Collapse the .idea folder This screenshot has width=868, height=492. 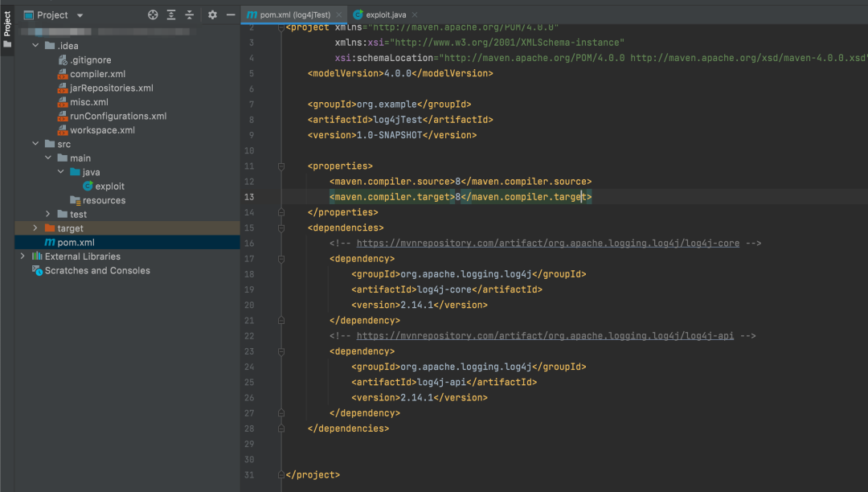35,45
